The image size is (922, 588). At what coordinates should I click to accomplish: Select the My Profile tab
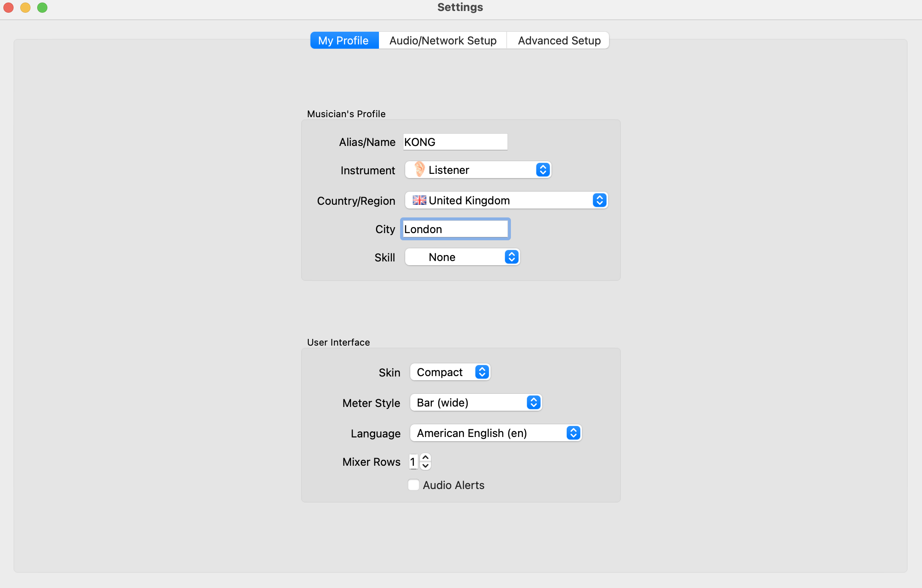pyautogui.click(x=344, y=41)
